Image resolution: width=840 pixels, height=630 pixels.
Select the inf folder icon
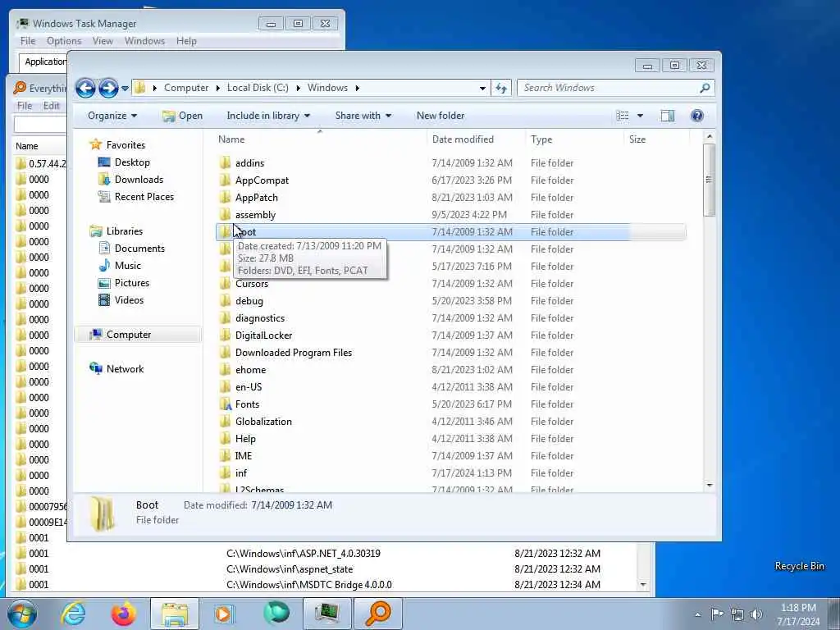[x=226, y=473]
